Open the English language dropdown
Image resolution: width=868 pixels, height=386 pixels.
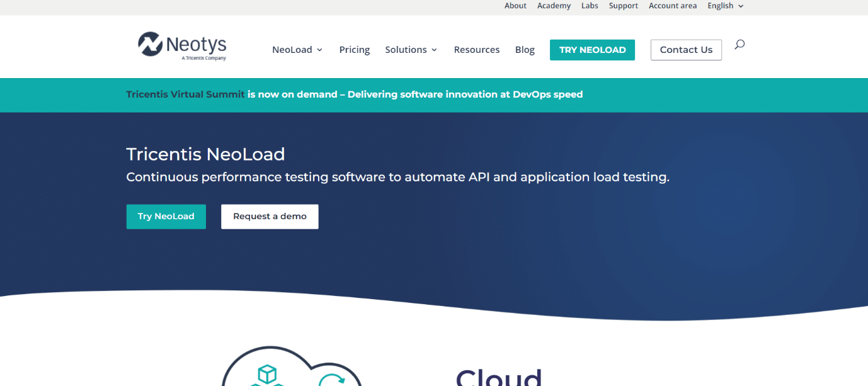(726, 6)
